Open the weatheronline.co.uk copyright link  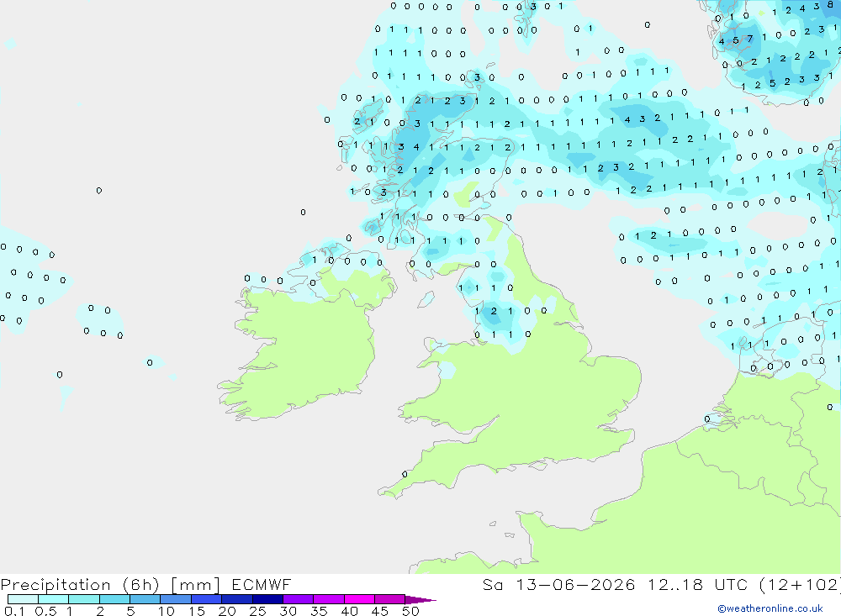pos(770,608)
